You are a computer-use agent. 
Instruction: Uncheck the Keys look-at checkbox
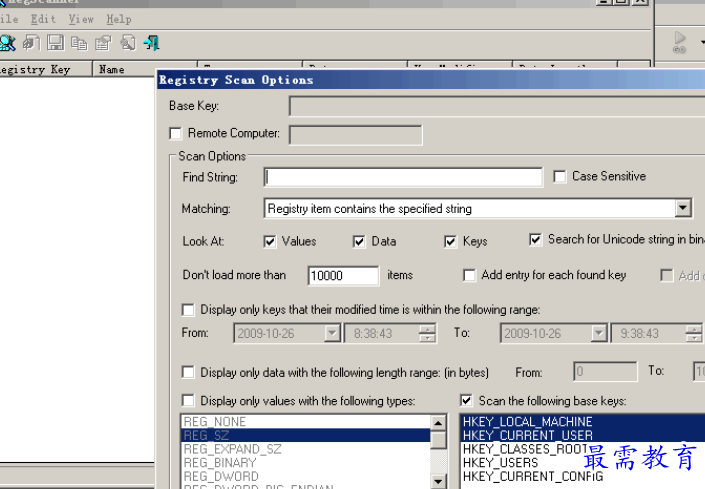tap(451, 242)
